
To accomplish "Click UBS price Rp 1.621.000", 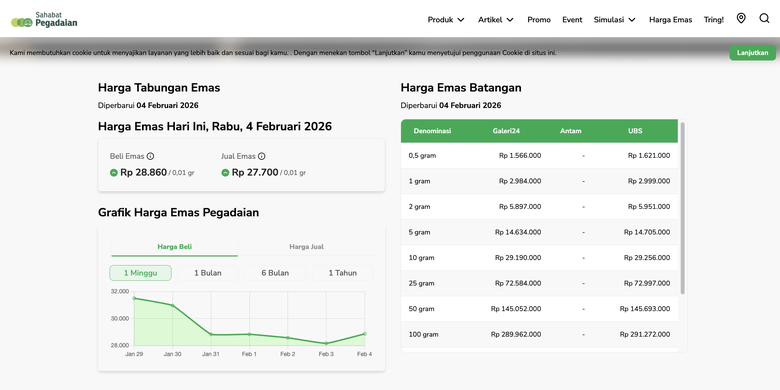I will [649, 156].
